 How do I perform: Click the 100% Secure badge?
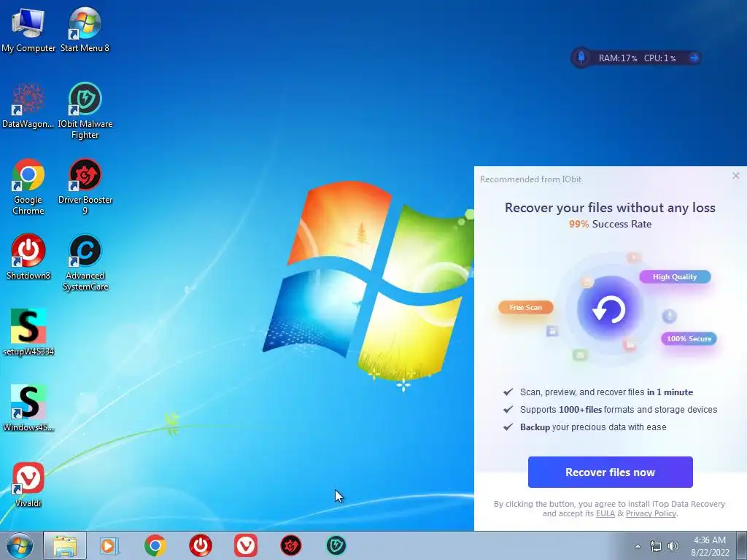[x=689, y=338]
